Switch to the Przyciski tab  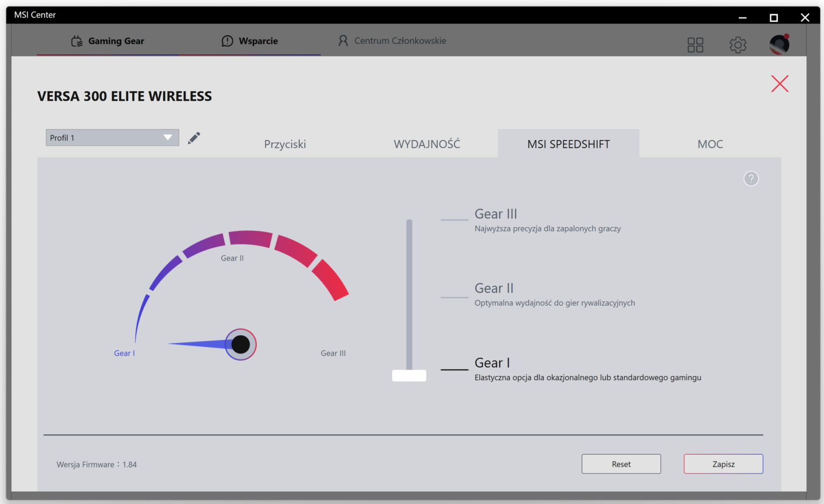(285, 144)
